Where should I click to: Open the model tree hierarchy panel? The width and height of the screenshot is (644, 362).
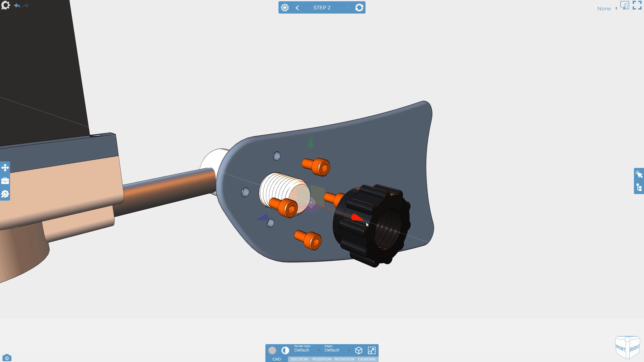pos(639,188)
